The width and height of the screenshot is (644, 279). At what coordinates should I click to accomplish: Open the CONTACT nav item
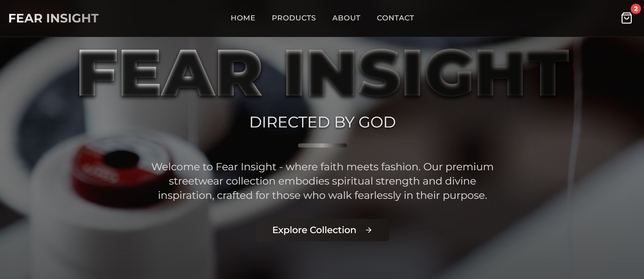point(395,18)
